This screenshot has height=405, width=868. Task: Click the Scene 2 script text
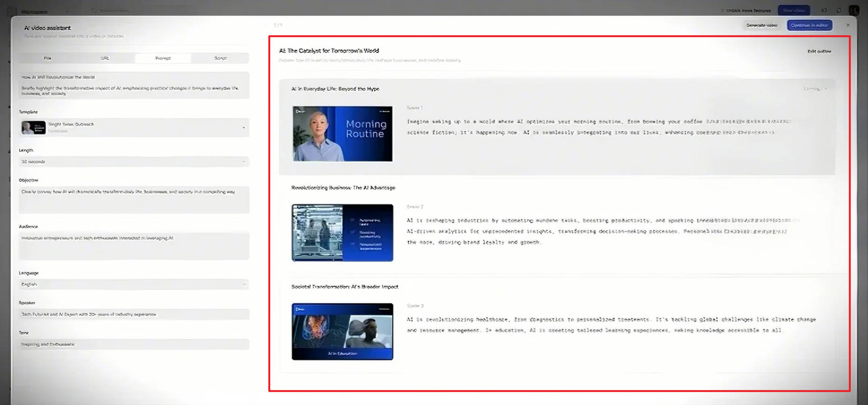click(603, 232)
